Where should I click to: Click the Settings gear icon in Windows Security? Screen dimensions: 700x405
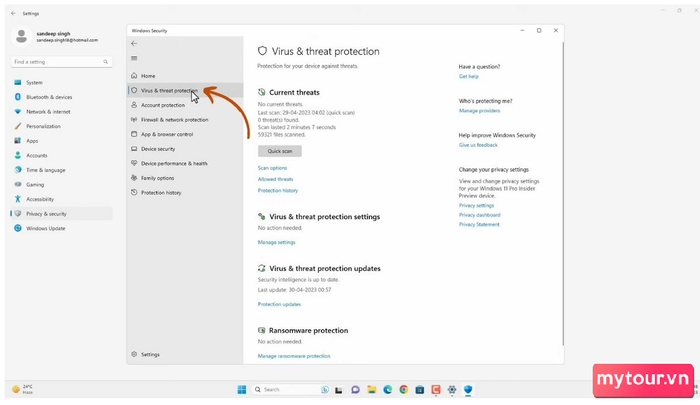[x=134, y=354]
